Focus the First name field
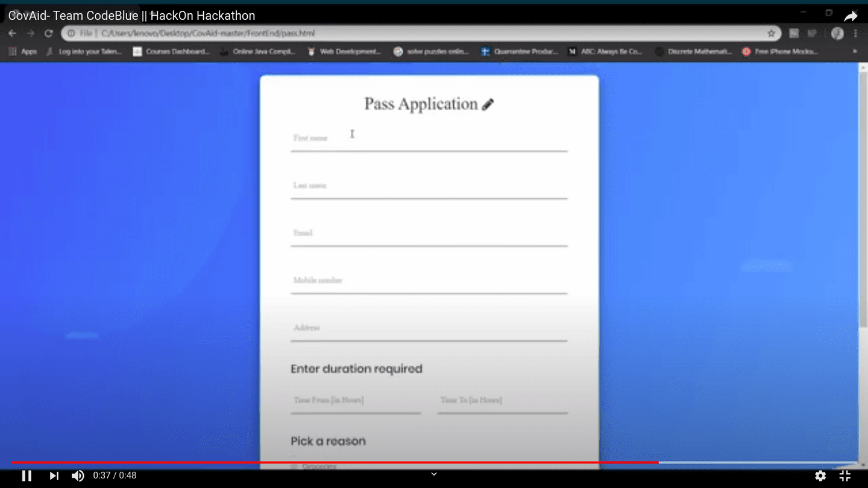The height and width of the screenshot is (488, 868). 429,139
